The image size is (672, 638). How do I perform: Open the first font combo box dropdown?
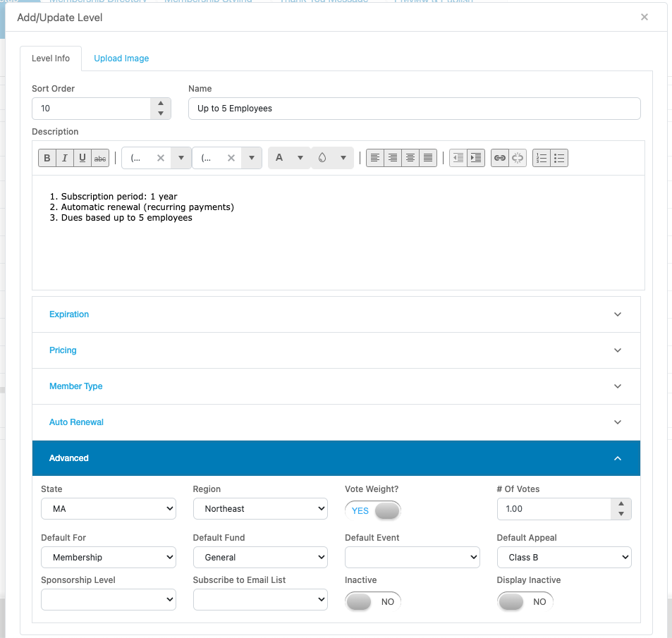coord(181,158)
